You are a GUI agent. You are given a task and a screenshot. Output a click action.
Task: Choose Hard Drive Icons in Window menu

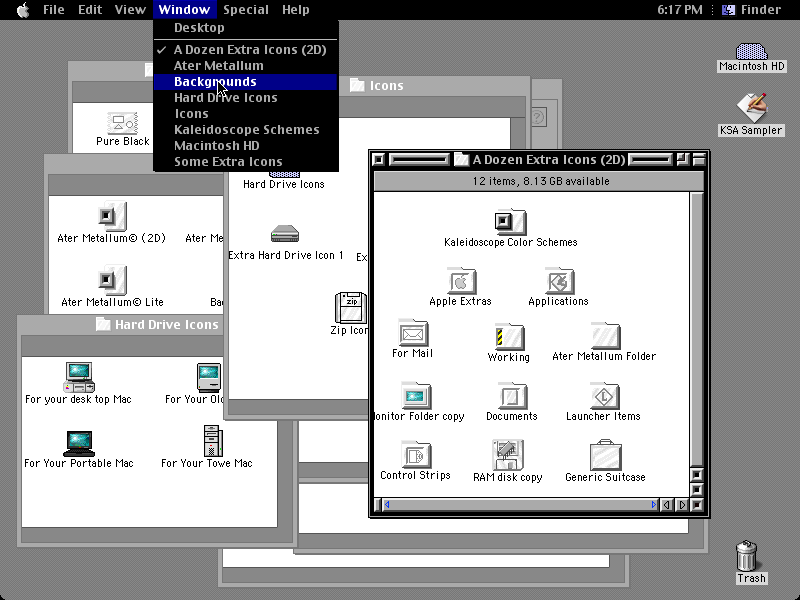(245, 97)
